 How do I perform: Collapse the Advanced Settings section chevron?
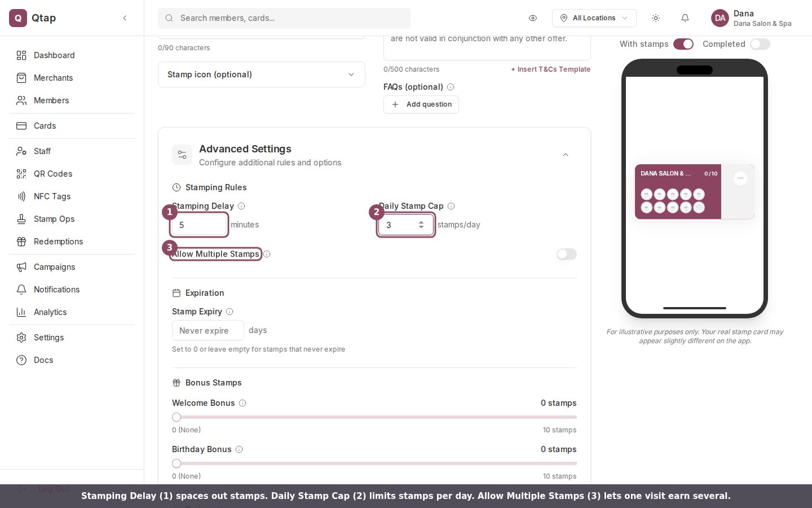coord(566,155)
